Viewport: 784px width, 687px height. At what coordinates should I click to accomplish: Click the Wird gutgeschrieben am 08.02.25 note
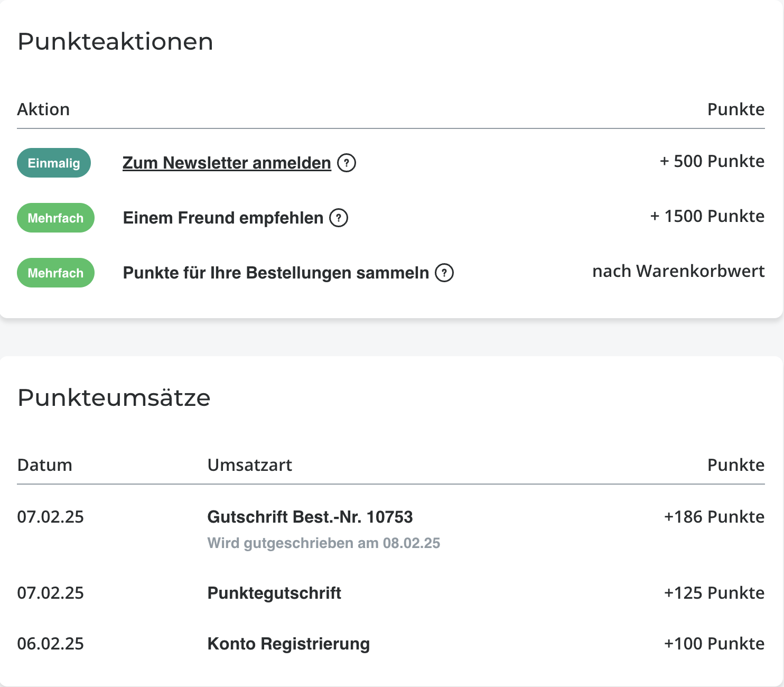[x=324, y=543]
